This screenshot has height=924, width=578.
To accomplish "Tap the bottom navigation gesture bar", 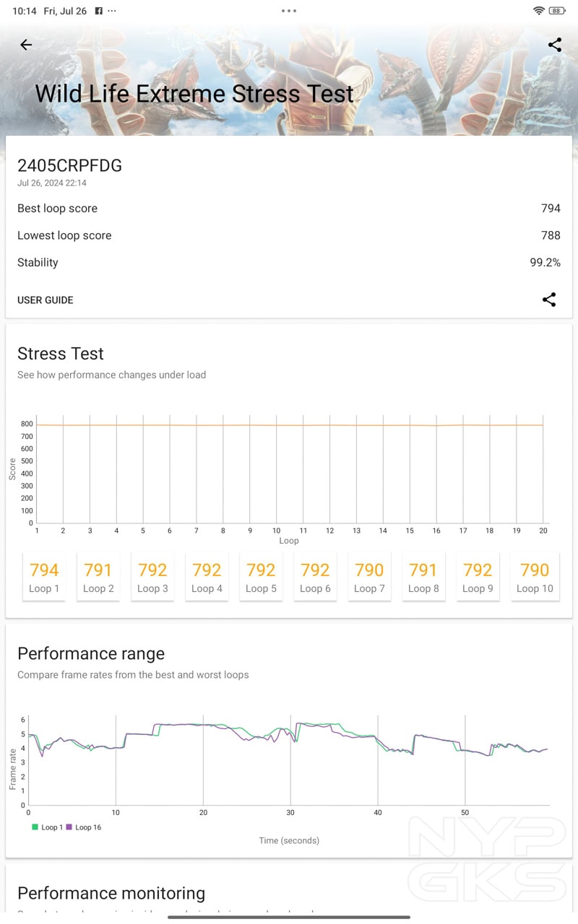I will [289, 917].
